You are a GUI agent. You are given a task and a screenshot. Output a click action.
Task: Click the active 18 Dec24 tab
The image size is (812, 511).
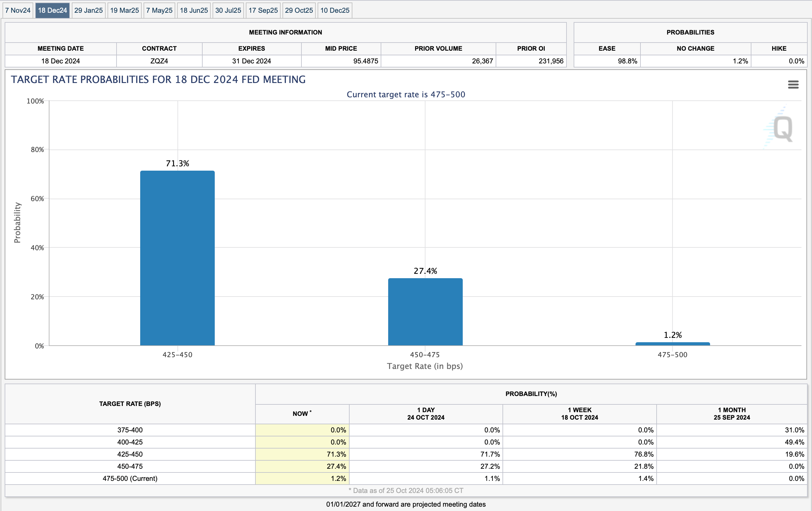[53, 11]
